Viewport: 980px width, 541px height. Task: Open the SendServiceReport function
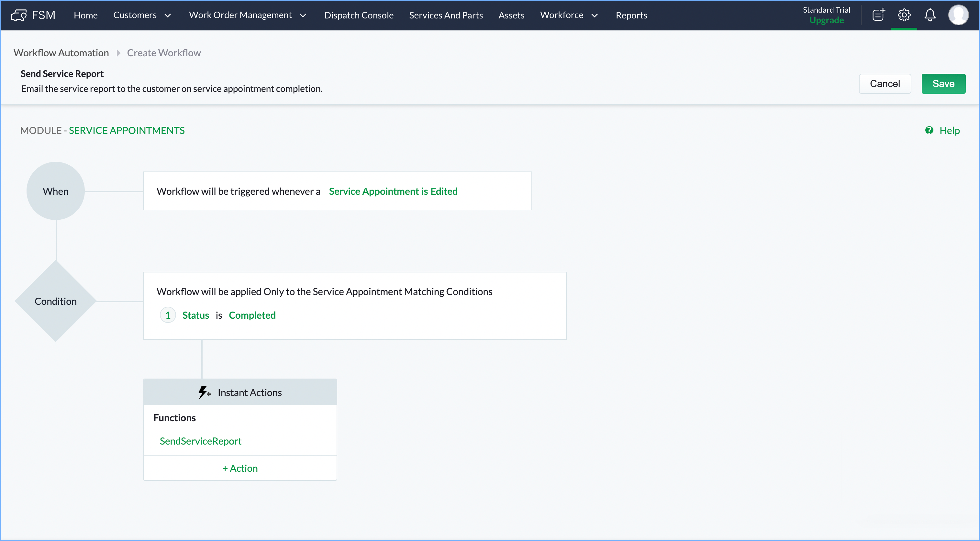point(200,441)
